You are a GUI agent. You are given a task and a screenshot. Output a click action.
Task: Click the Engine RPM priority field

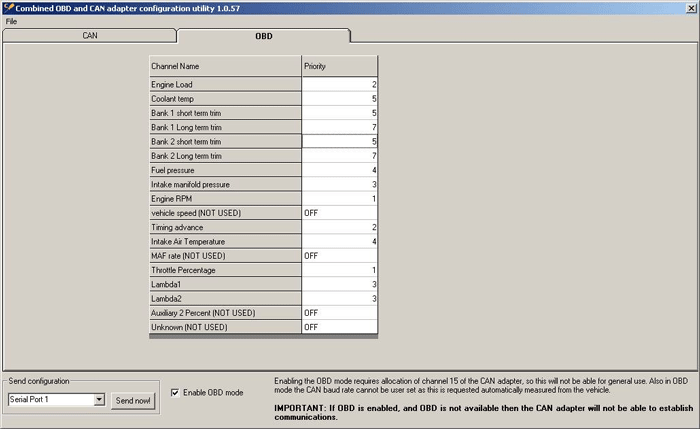[x=339, y=199]
